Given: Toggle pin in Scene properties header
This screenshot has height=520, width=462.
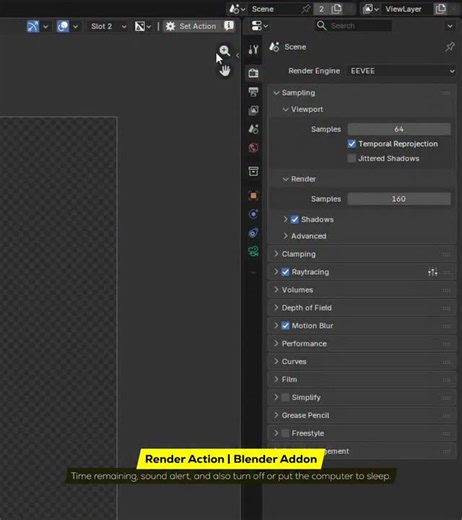Looking at the screenshot, I should click(450, 47).
